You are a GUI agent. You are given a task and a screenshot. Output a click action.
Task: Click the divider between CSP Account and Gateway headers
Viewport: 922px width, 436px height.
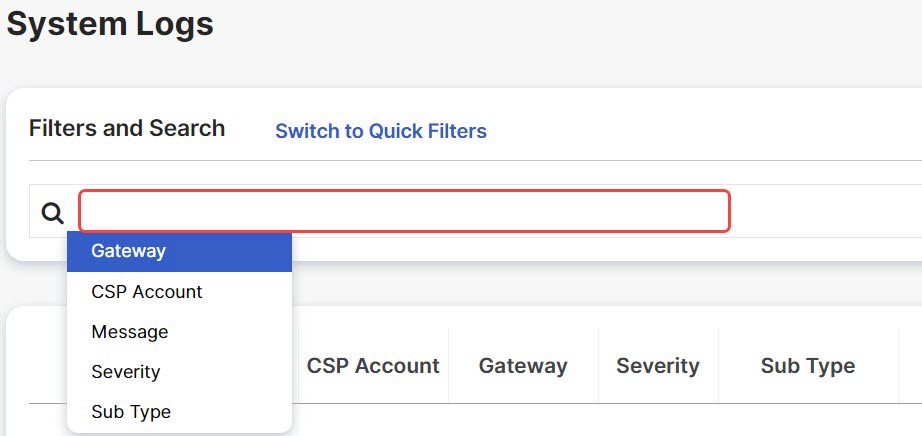pos(449,365)
